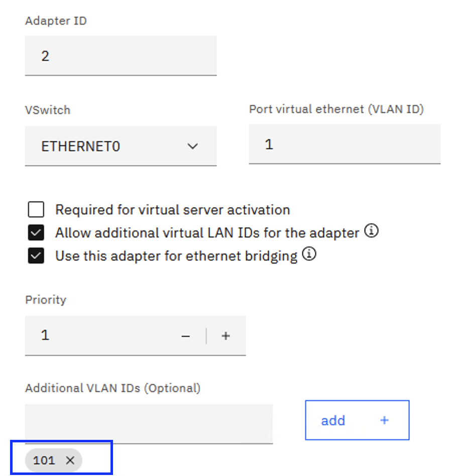Click the X inside the highlighted tag

point(70,460)
